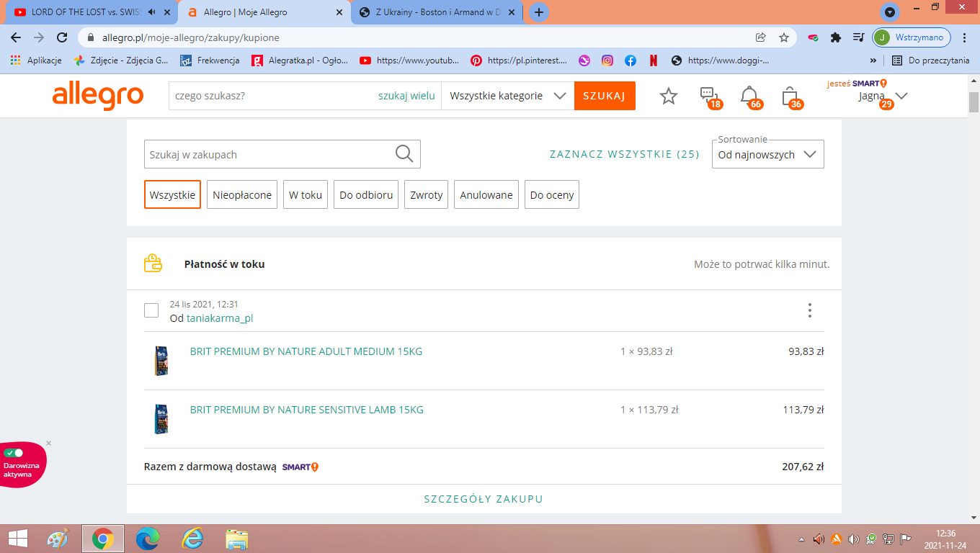This screenshot has height=553, width=980.
Task: Open Allegro messages icon with 18 badge
Action: (708, 96)
